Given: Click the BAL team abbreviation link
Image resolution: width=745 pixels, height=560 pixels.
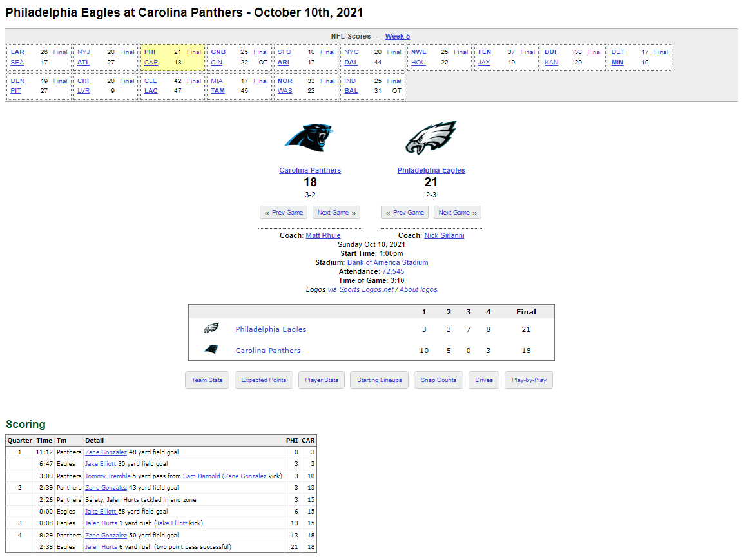Looking at the screenshot, I should [351, 91].
